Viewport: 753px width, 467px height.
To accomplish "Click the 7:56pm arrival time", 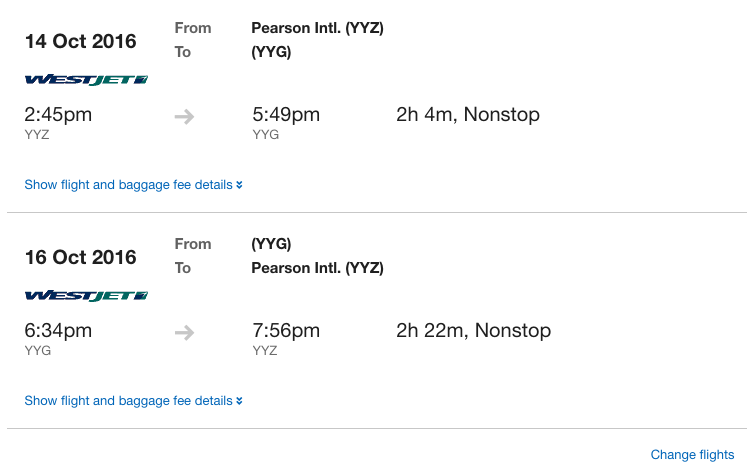I will coord(286,330).
